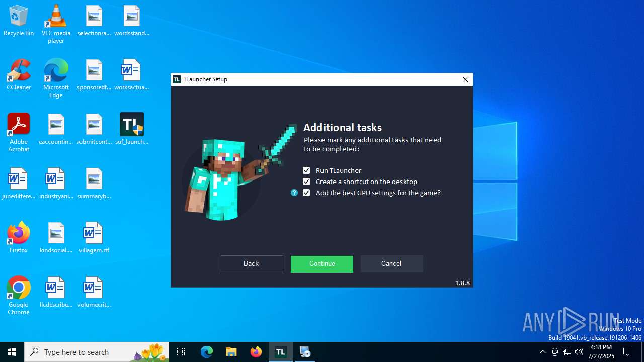Select the industryani... Word document on desktop

56,184
